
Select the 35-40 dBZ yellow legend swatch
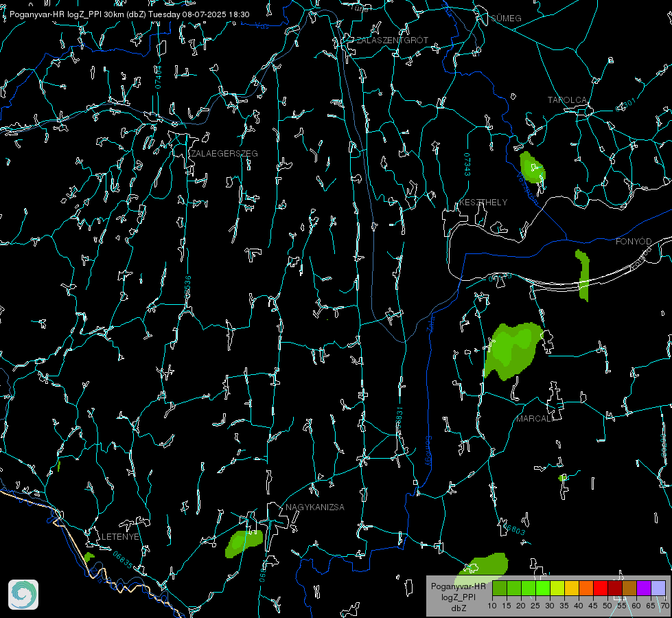click(572, 588)
